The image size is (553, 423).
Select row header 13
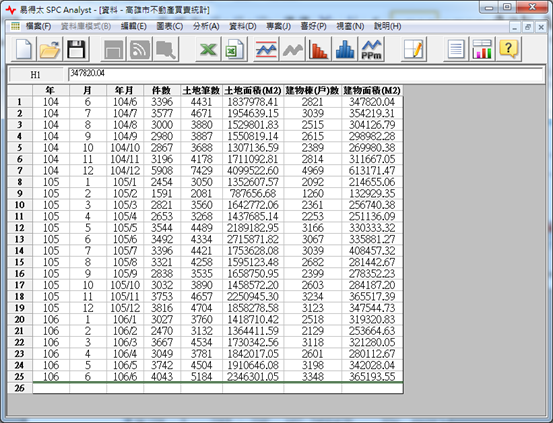coord(20,240)
